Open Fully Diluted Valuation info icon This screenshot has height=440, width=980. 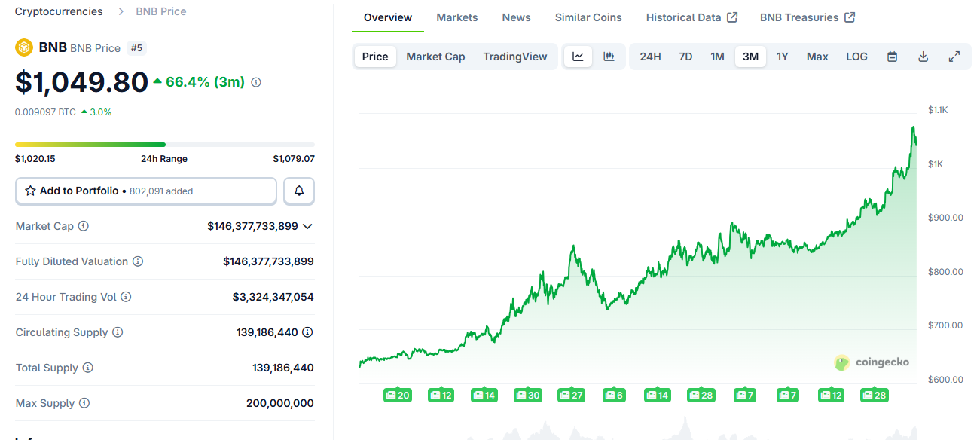coord(138,261)
